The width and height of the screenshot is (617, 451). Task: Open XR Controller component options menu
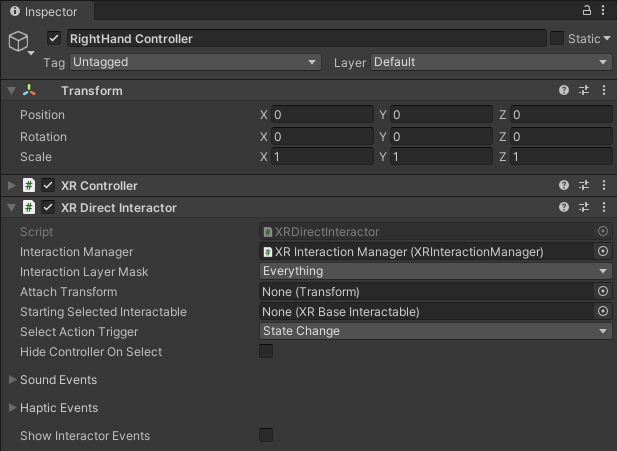603,185
